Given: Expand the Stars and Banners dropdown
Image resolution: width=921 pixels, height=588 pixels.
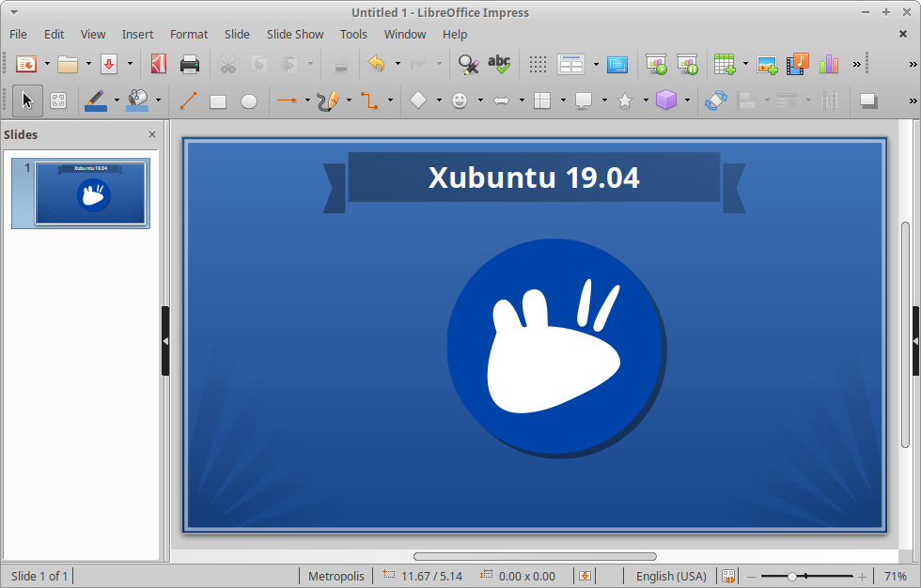Looking at the screenshot, I should [x=645, y=101].
